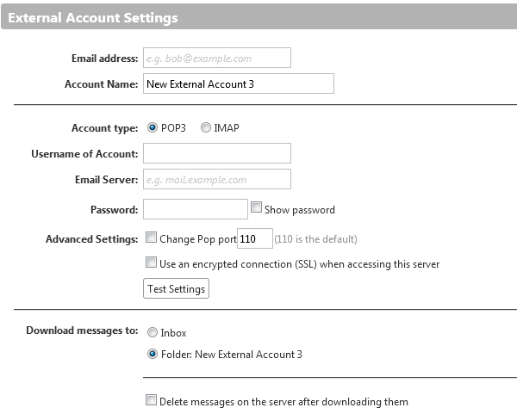Focus the Password entry box

tap(195, 209)
